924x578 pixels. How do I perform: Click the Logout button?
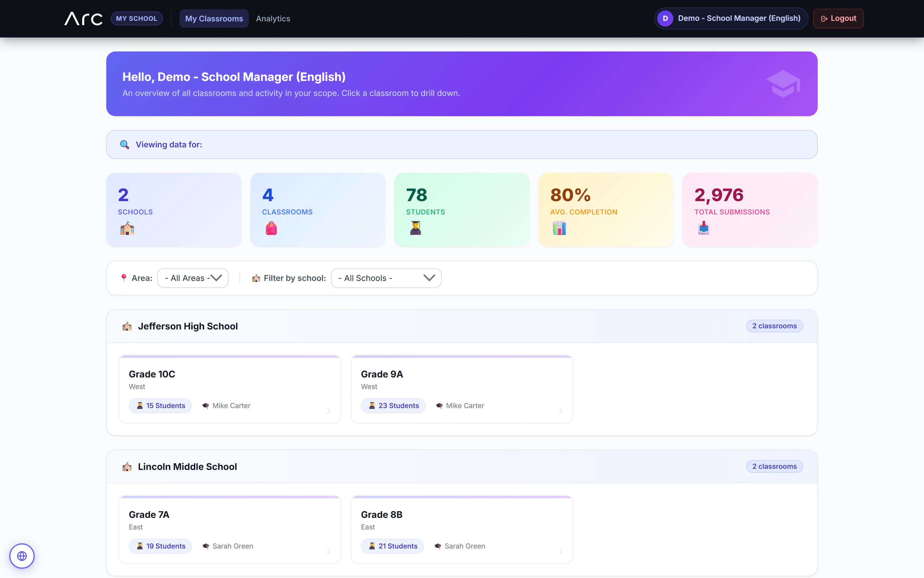[838, 18]
